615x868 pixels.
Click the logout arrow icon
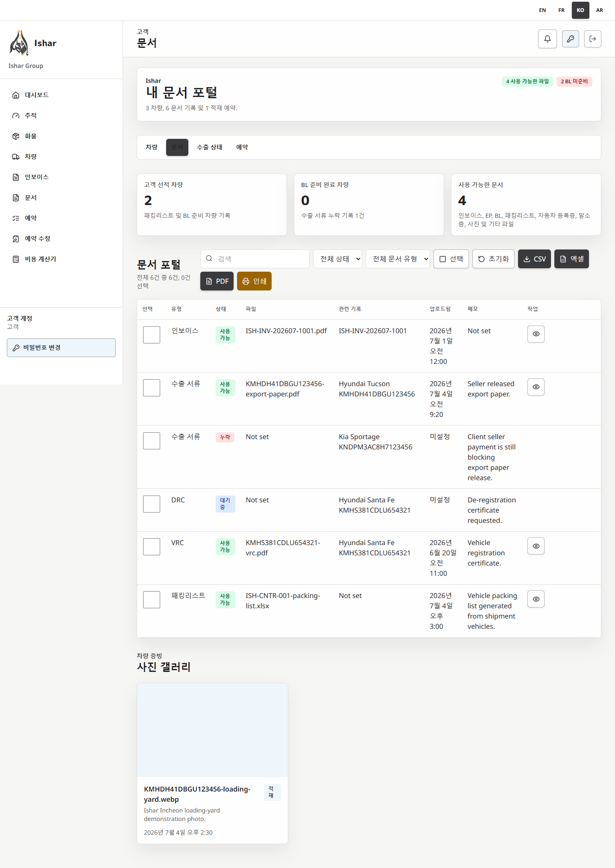(x=592, y=39)
